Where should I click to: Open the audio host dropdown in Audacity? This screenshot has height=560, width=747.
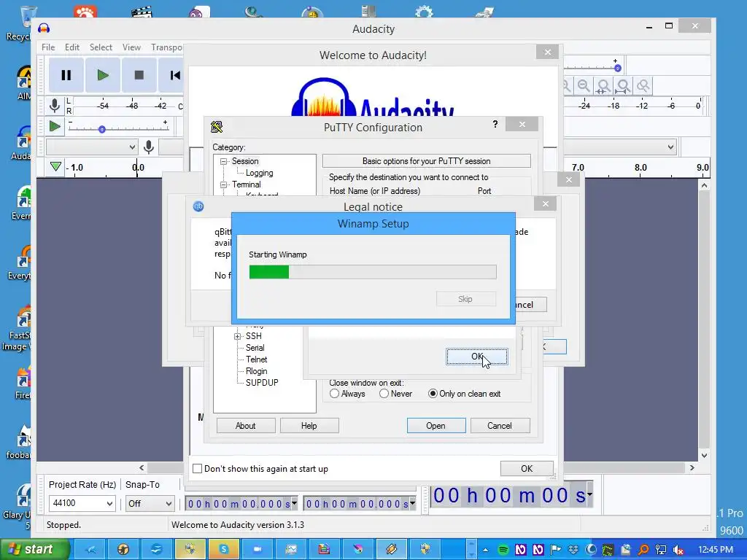coord(91,147)
